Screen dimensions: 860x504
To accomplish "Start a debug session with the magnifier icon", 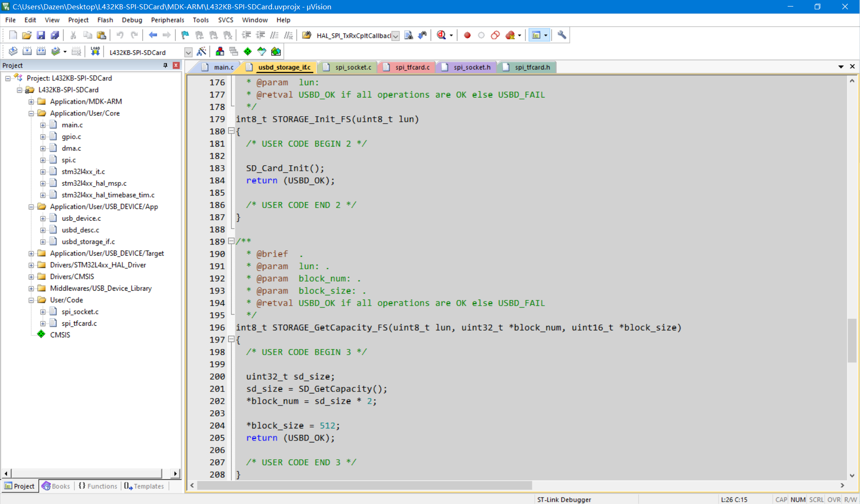I will (x=442, y=35).
